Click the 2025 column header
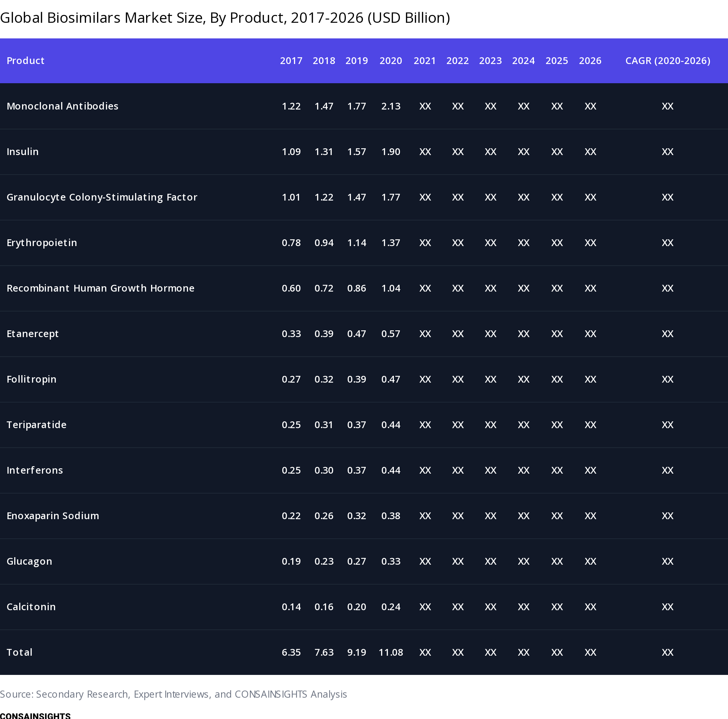This screenshot has height=719, width=728. coord(557,61)
